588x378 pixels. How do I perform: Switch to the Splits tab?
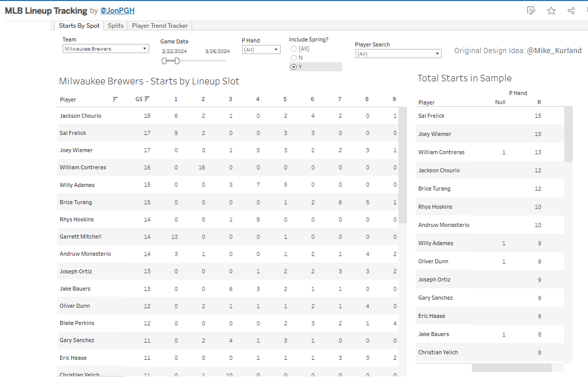[115, 25]
